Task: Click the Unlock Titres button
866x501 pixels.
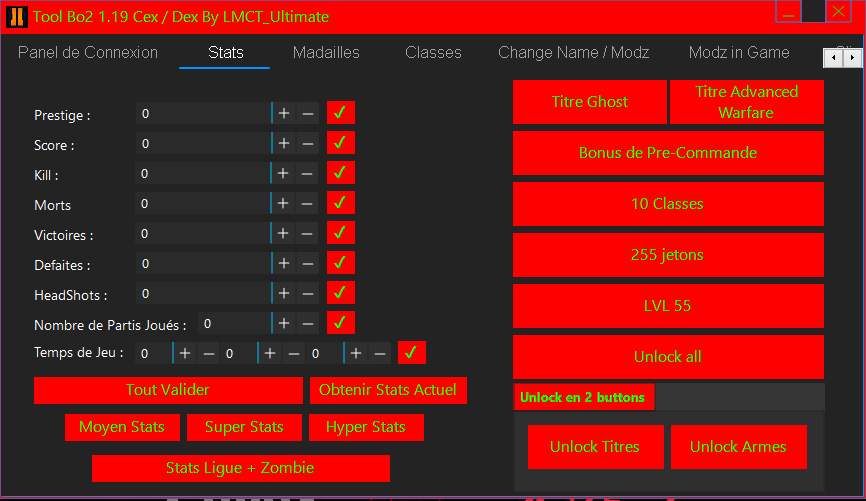Action: pos(595,447)
